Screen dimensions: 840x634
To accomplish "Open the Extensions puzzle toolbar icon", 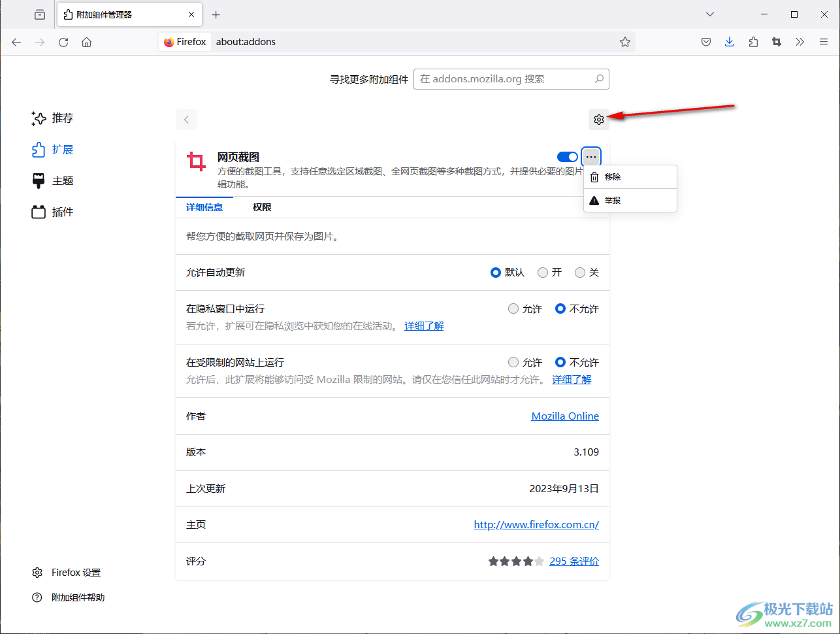I will [753, 42].
